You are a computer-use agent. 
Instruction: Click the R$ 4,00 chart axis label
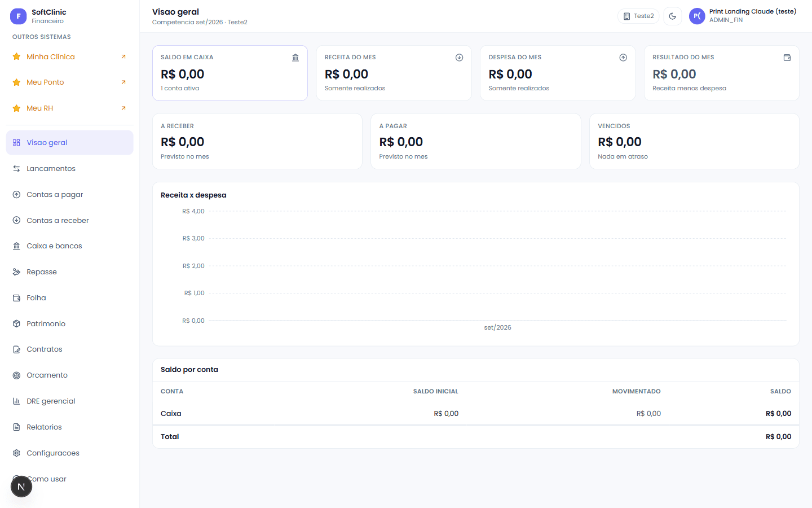193,212
